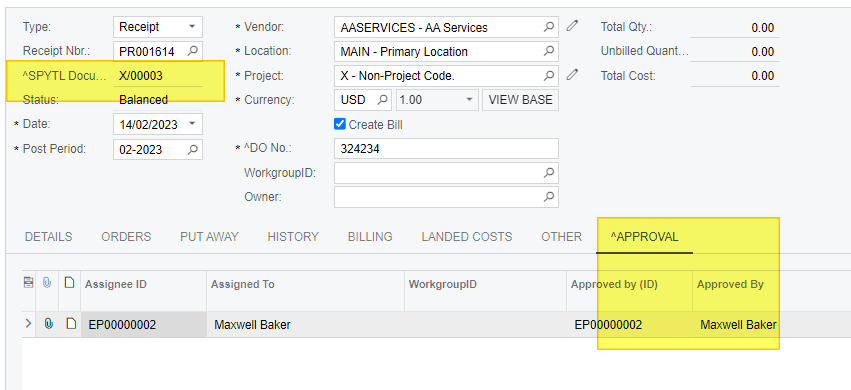Click the files paperclip column header icon

click(x=47, y=283)
